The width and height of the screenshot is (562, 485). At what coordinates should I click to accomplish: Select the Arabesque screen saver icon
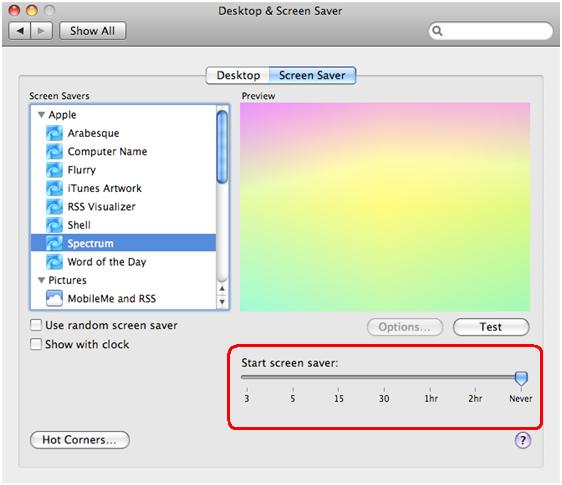54,133
